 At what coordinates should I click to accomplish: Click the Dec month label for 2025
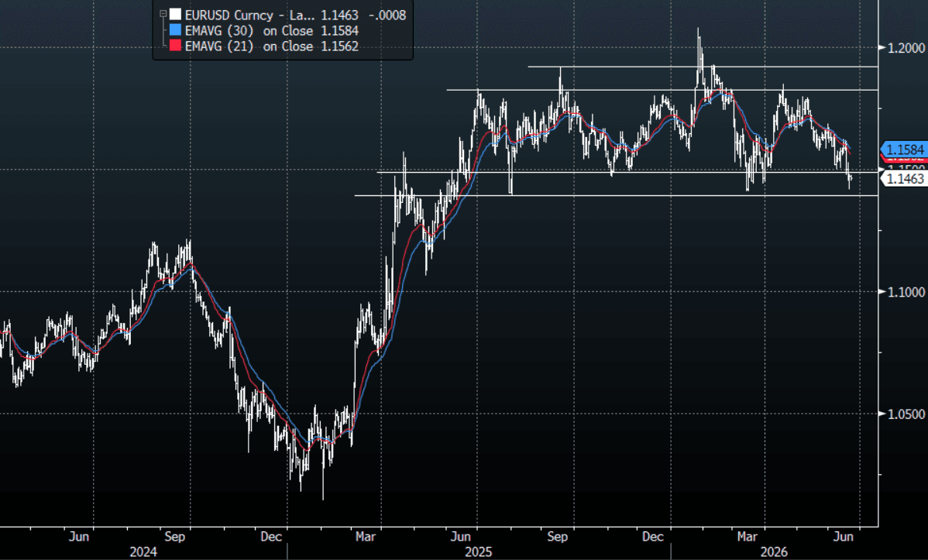[x=653, y=536]
